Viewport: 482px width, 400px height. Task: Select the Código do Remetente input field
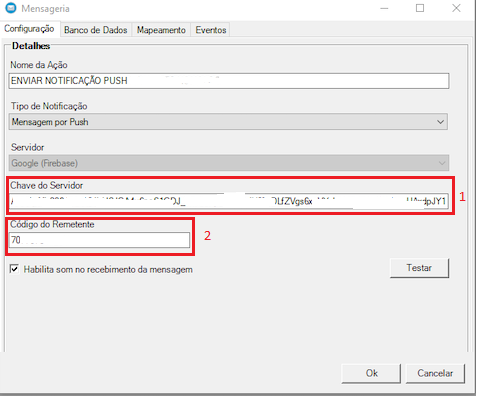click(99, 240)
